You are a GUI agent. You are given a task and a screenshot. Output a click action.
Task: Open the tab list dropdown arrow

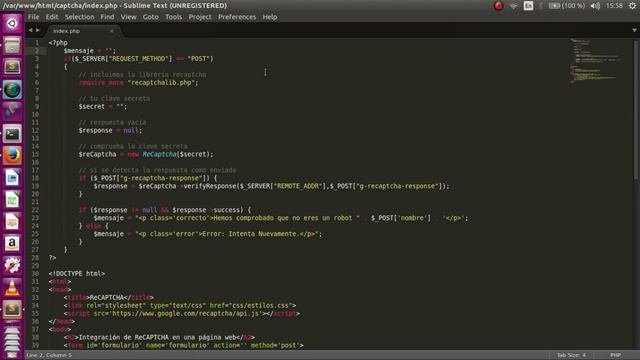pyautogui.click(x=634, y=30)
